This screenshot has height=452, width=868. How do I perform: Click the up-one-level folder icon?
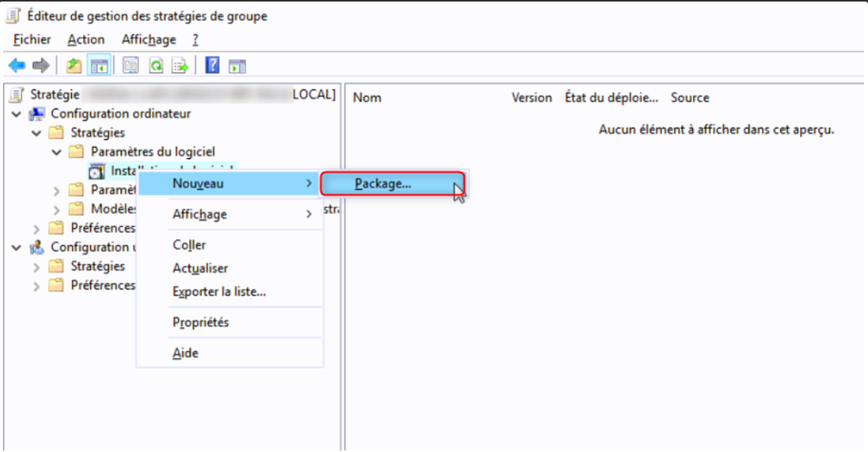pos(73,66)
